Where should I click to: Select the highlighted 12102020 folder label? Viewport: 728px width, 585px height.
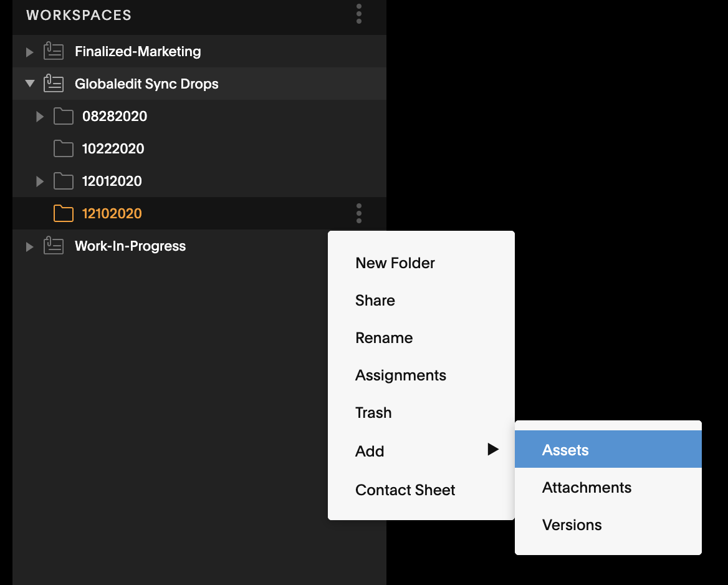[x=112, y=213]
